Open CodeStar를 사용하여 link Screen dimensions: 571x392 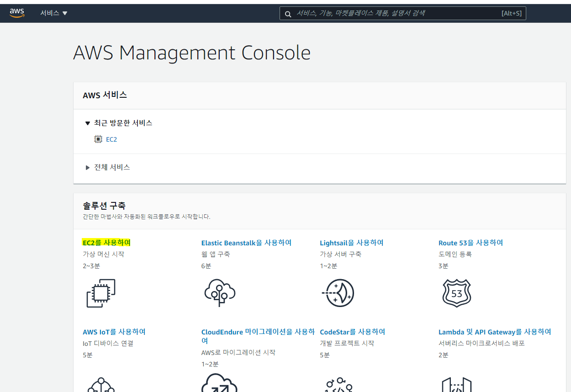353,332
